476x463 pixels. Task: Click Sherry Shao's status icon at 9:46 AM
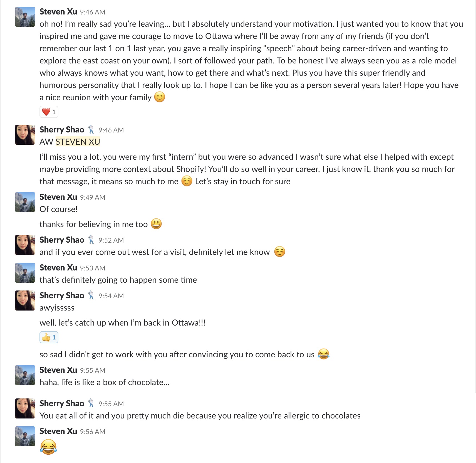tap(91, 130)
